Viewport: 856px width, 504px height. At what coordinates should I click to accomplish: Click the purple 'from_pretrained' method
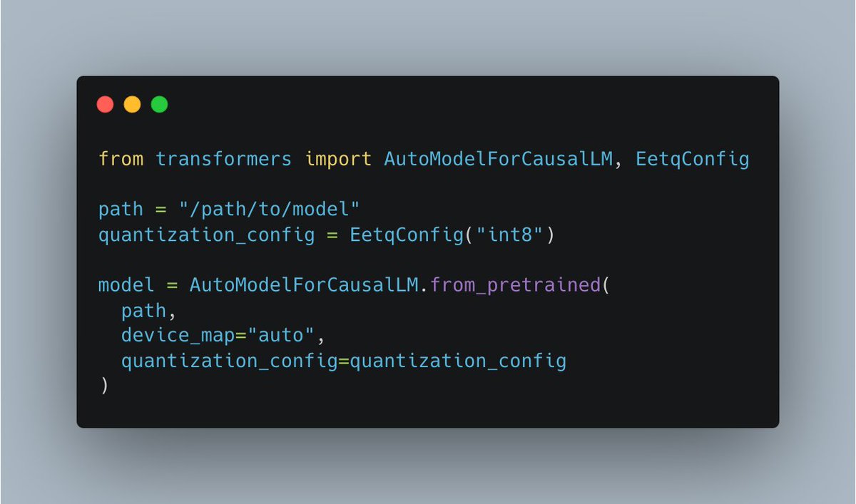click(x=515, y=285)
